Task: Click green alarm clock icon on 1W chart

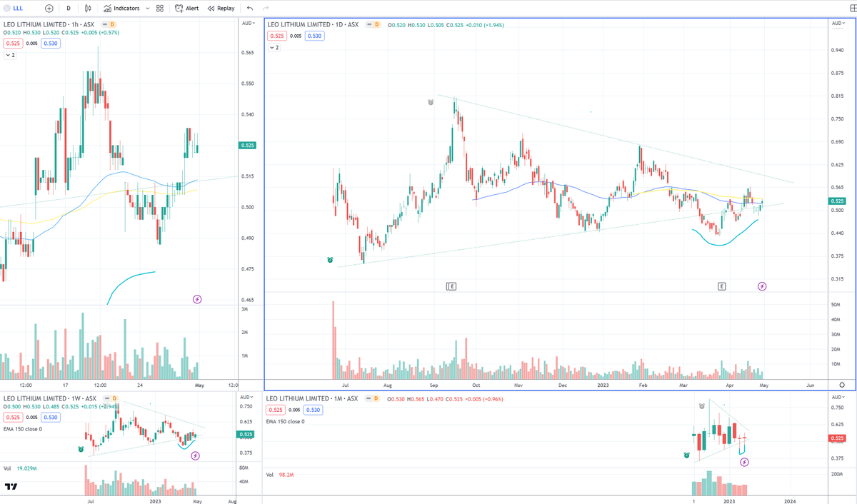Action: click(82, 449)
